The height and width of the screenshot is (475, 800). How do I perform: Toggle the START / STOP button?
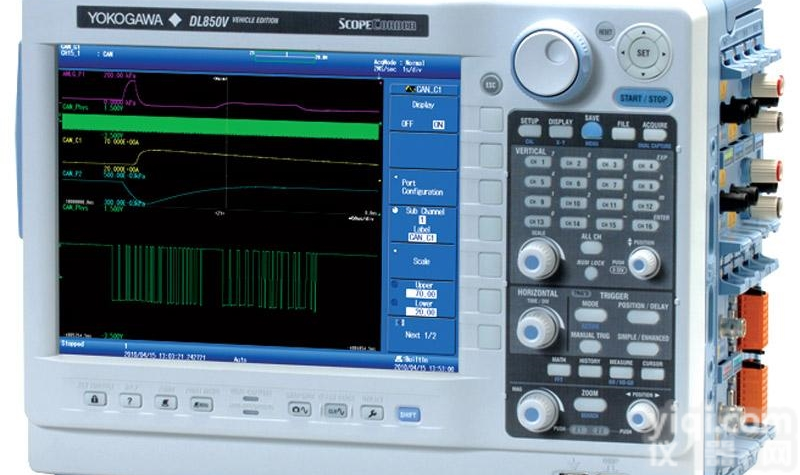coord(643,98)
